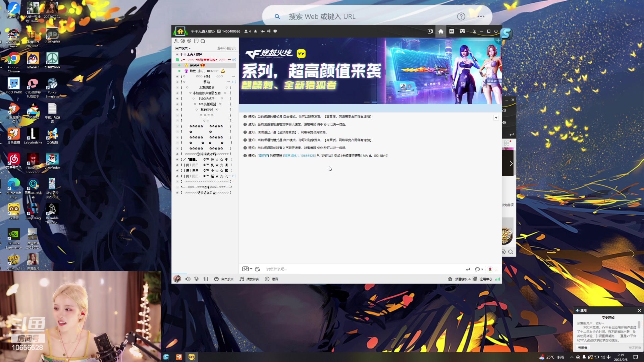Expand the LOL英雄联盟 sub-channel
Image resolution: width=644 pixels, height=362 pixels.
[x=177, y=104]
